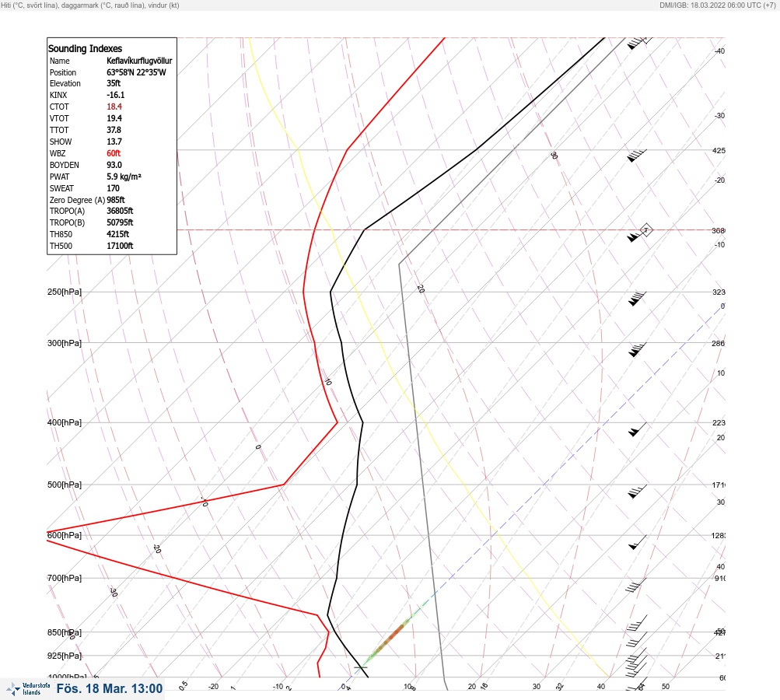Click the VTOT value 19.4

click(114, 118)
